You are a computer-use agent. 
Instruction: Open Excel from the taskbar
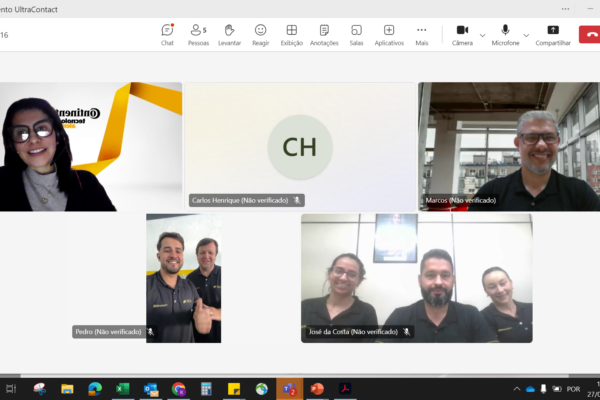tap(122, 389)
